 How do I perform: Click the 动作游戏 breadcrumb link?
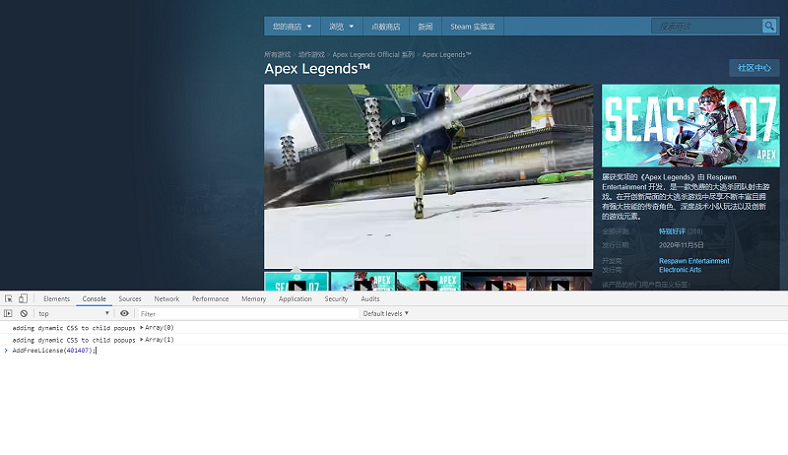[311, 54]
